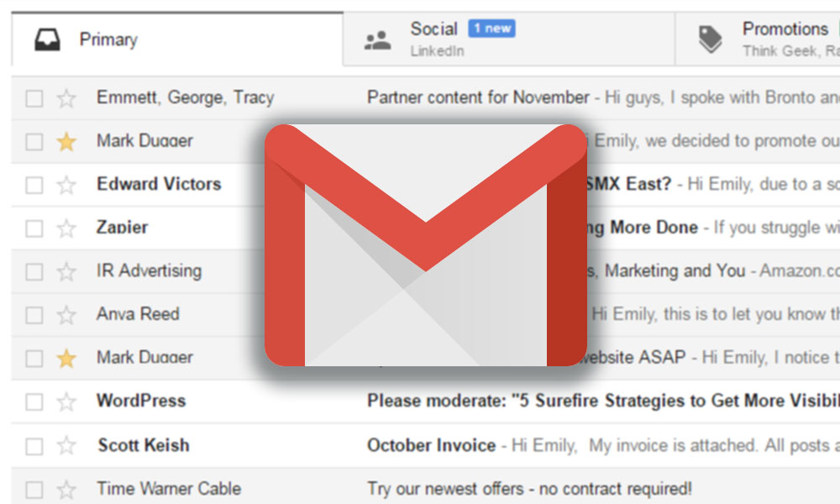Open the 'Please moderate' WordPress subject

(x=603, y=401)
